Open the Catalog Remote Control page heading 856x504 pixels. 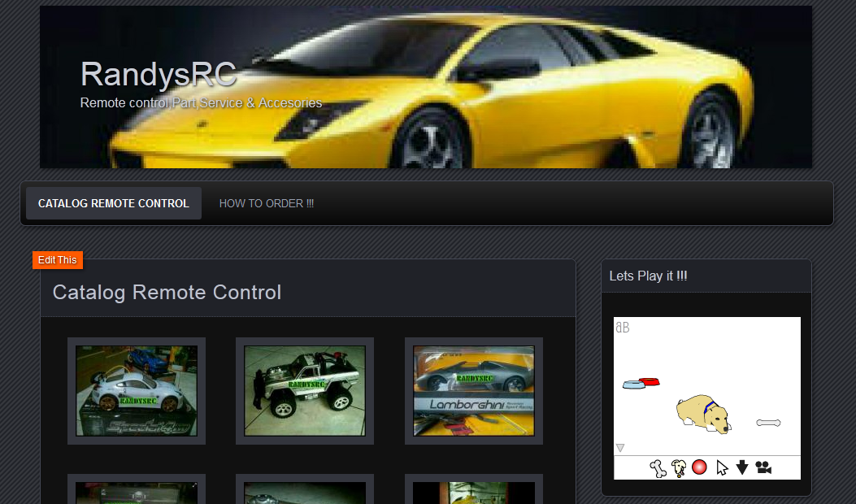167,292
